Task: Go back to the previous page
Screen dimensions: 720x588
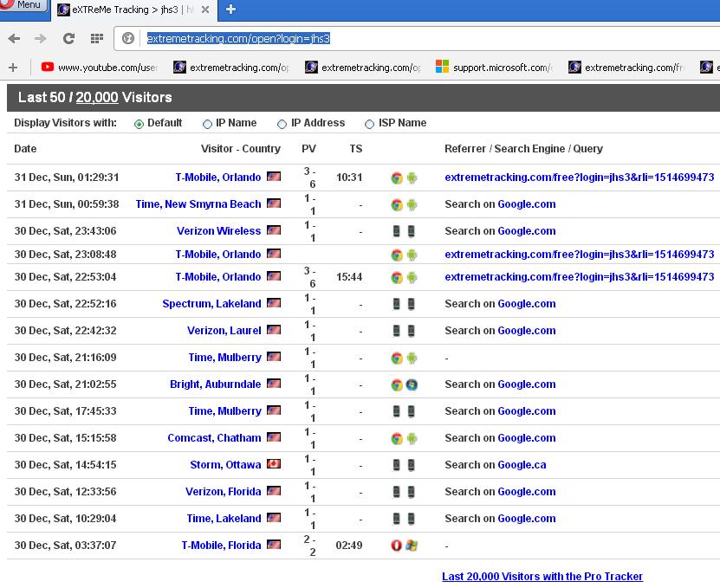Action: click(14, 39)
